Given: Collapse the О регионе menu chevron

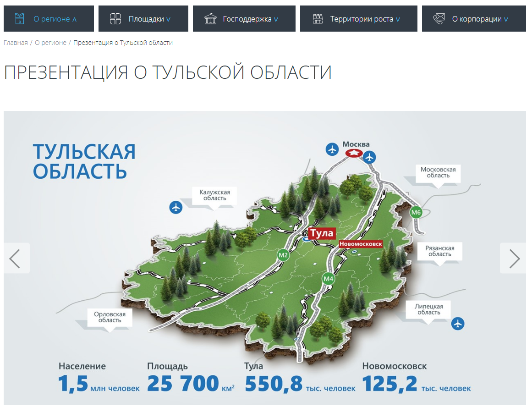Looking at the screenshot, I should point(75,18).
